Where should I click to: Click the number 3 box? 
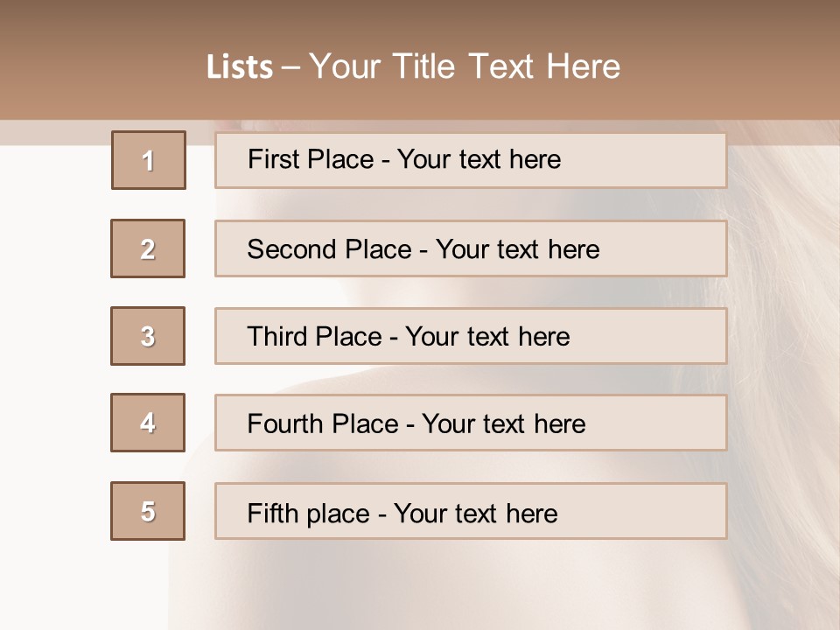[148, 336]
